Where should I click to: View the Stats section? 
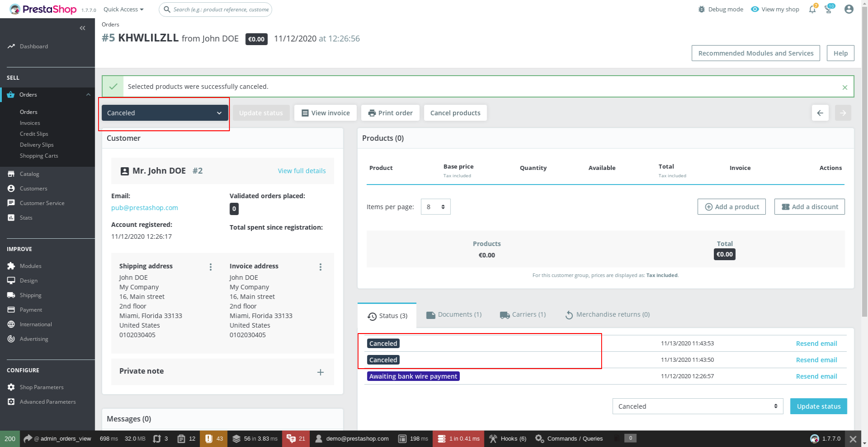click(x=26, y=217)
